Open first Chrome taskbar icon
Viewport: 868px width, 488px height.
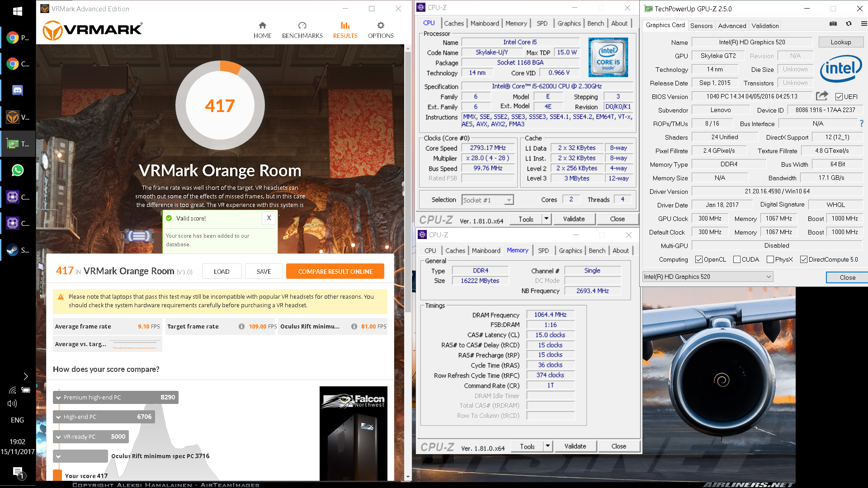(x=18, y=38)
